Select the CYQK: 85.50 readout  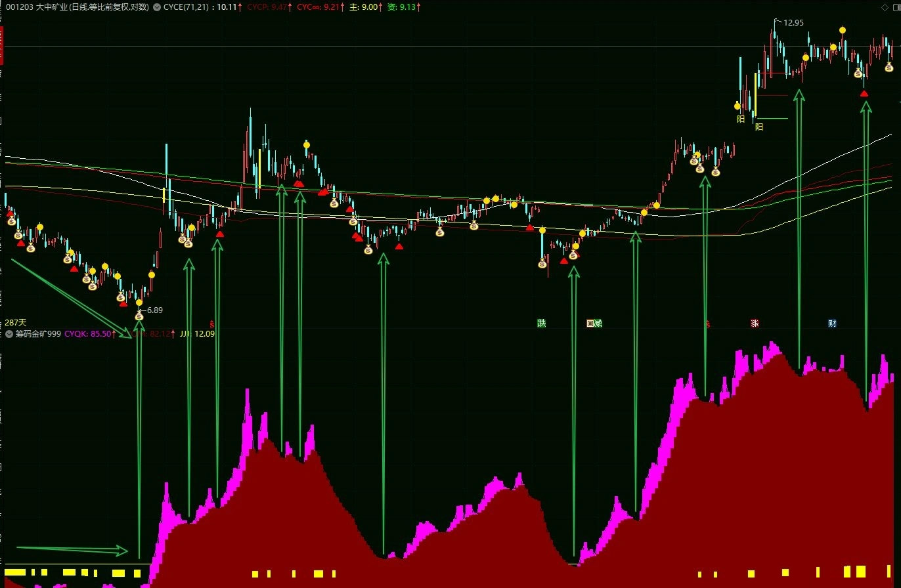[87, 334]
